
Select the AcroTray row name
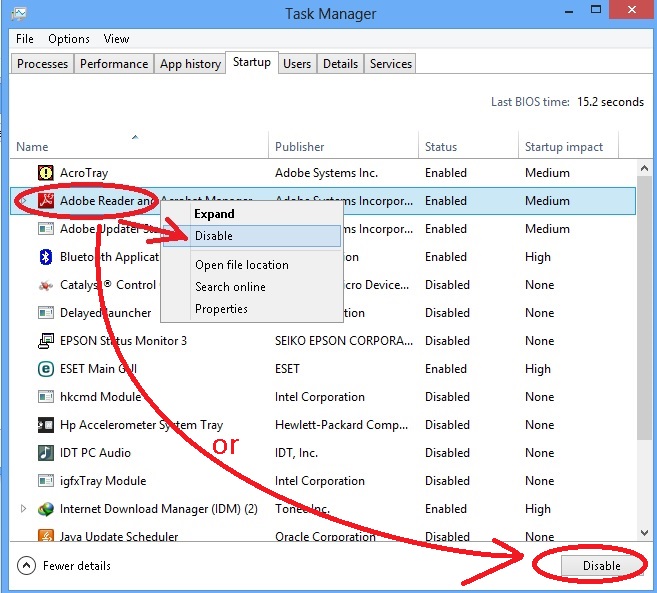(84, 173)
